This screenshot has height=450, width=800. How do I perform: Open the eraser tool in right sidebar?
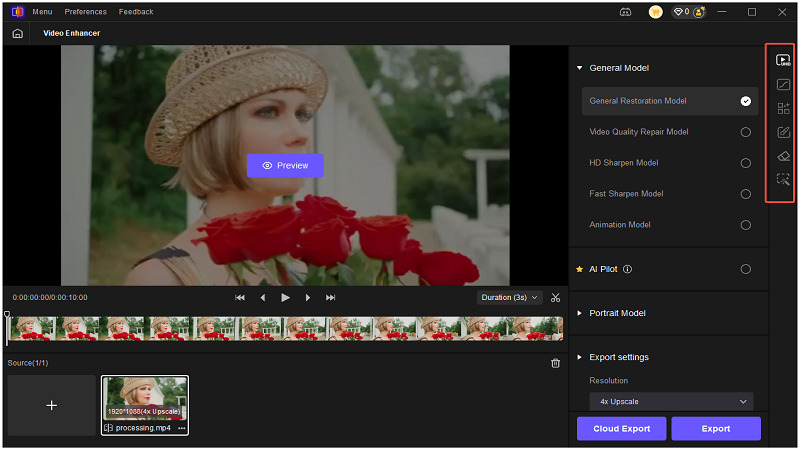click(x=784, y=156)
